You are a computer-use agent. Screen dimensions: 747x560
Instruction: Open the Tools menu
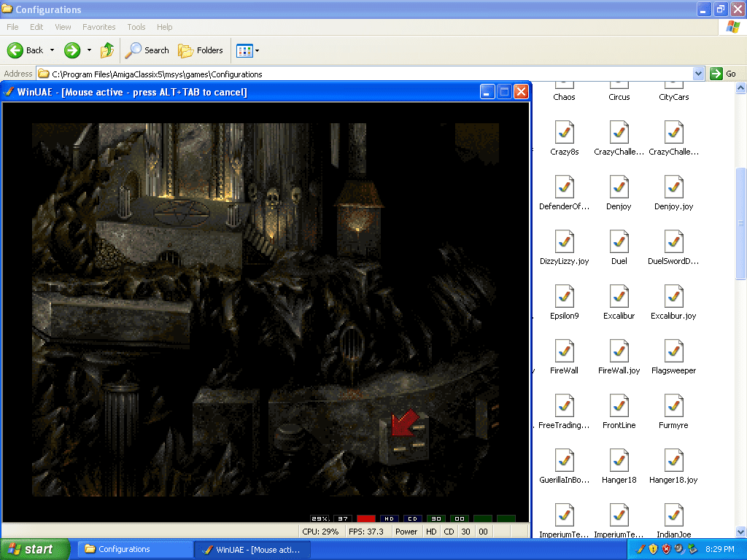pos(136,27)
